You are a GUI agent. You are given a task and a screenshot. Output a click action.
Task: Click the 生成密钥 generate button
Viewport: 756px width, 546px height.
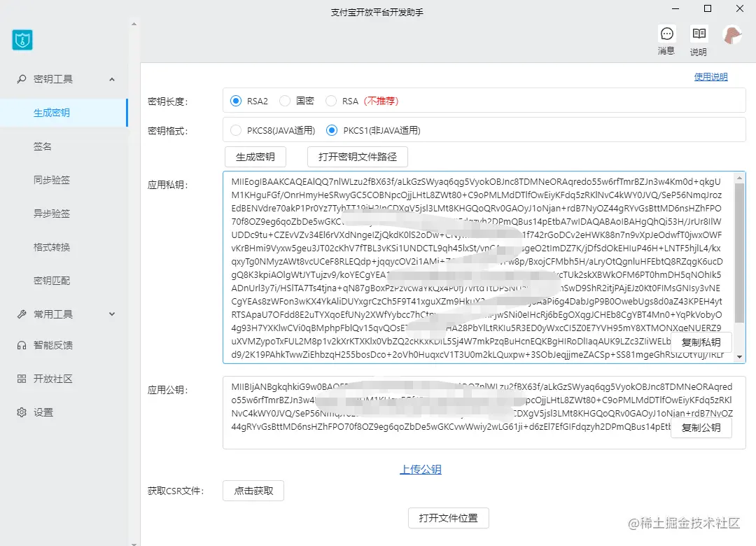[x=255, y=157]
